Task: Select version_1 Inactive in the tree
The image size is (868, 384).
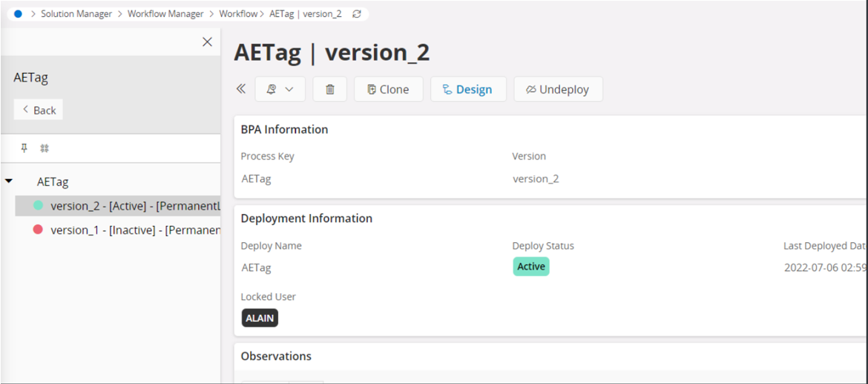Action: point(126,230)
